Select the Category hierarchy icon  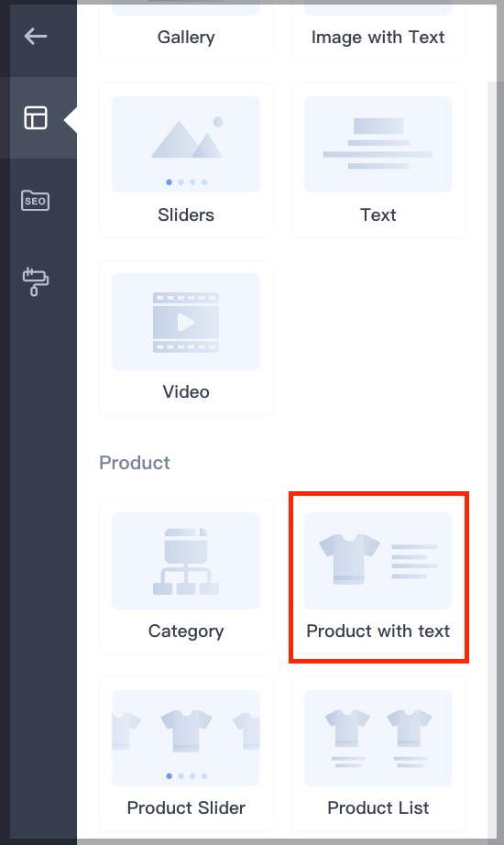click(x=186, y=562)
